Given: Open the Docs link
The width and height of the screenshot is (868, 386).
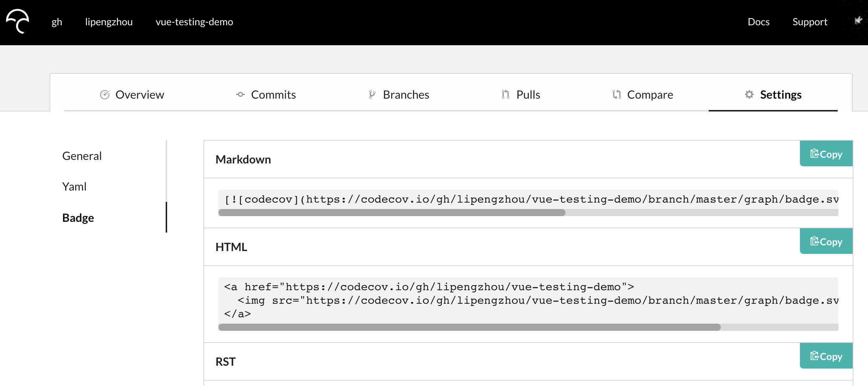Looking at the screenshot, I should pyautogui.click(x=759, y=22).
